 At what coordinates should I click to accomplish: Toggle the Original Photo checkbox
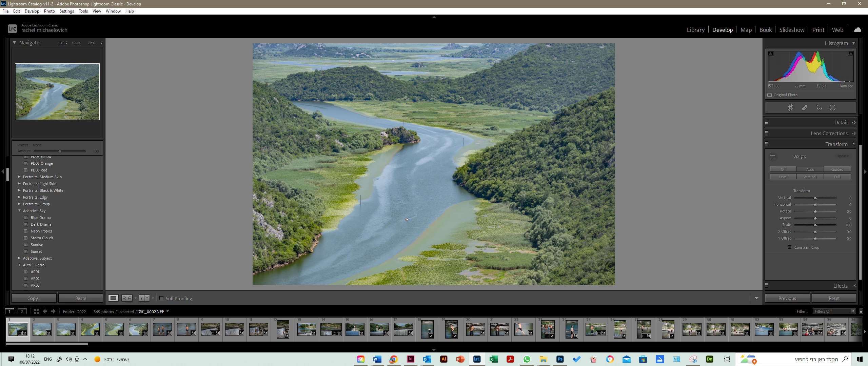point(770,95)
